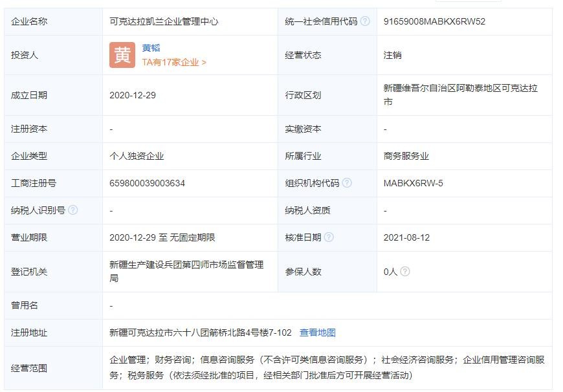
Task: Open 查看地图 map link
Action: tap(317, 332)
